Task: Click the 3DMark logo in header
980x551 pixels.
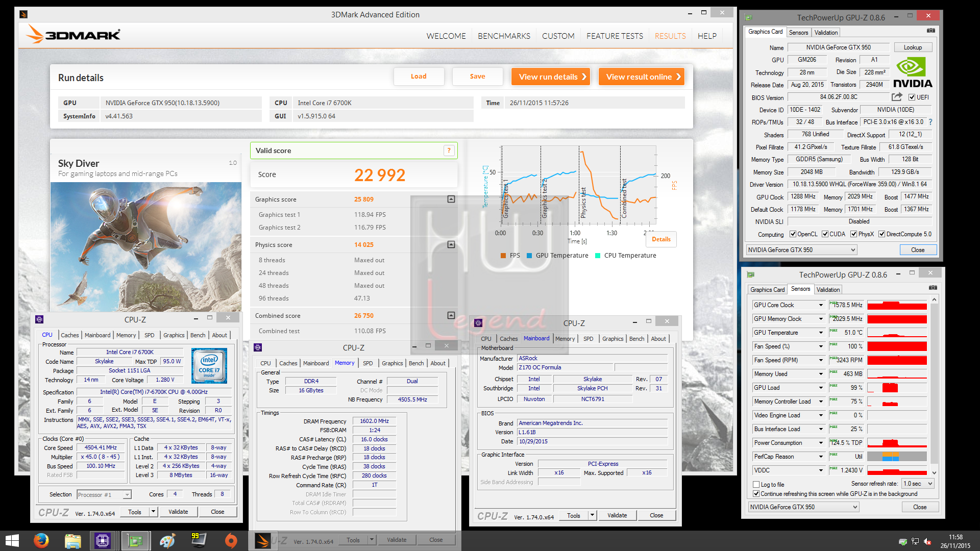Action: tap(73, 35)
